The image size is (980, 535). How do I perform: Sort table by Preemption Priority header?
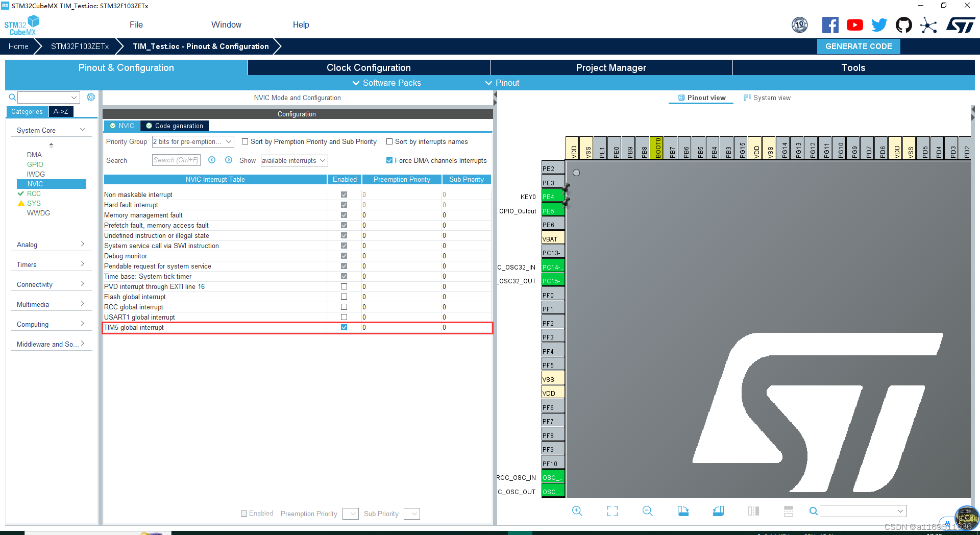coord(402,179)
